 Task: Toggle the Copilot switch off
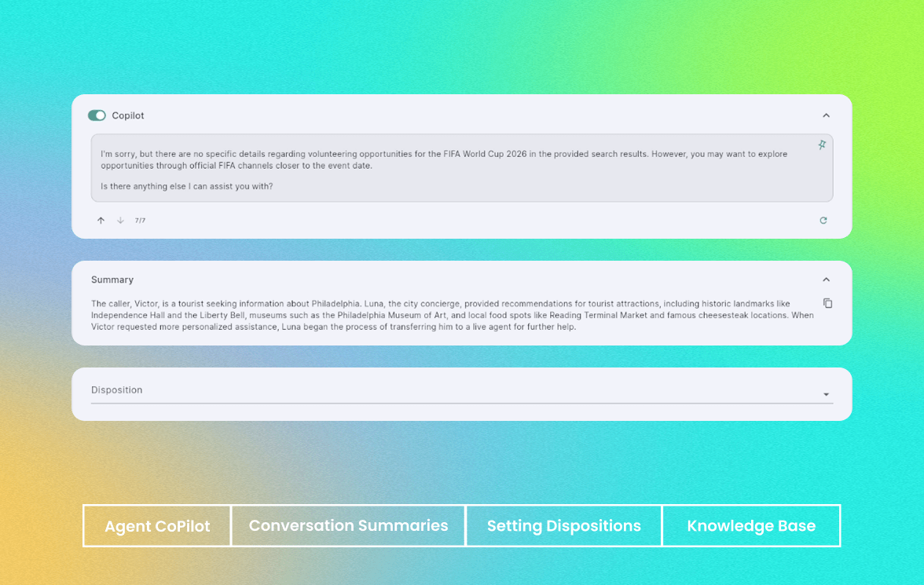tap(97, 115)
